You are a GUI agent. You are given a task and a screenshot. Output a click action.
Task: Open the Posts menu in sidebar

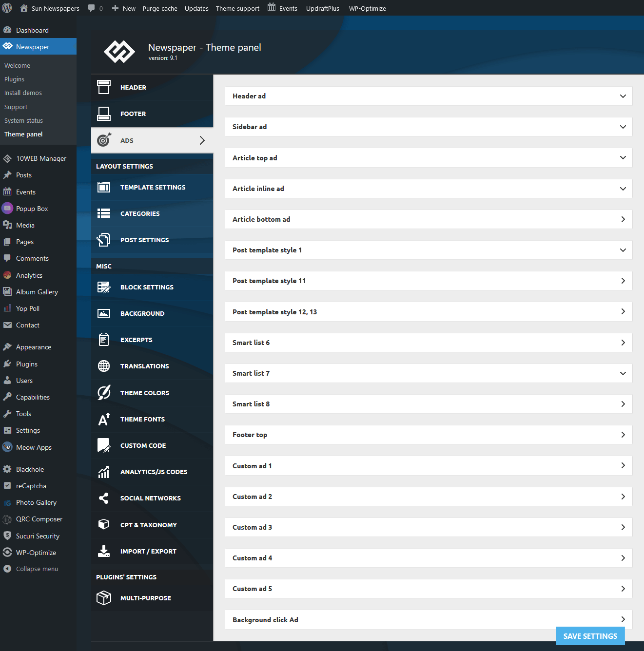38,175
